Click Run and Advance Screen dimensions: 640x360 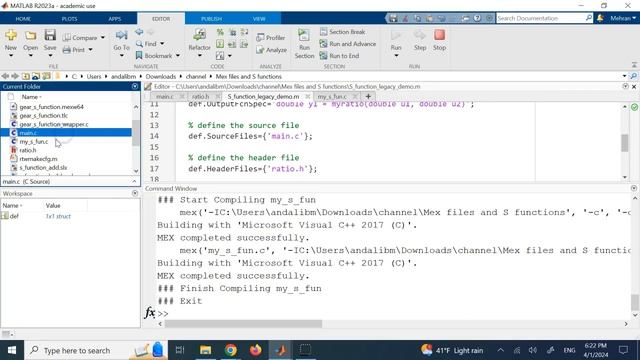pos(348,44)
